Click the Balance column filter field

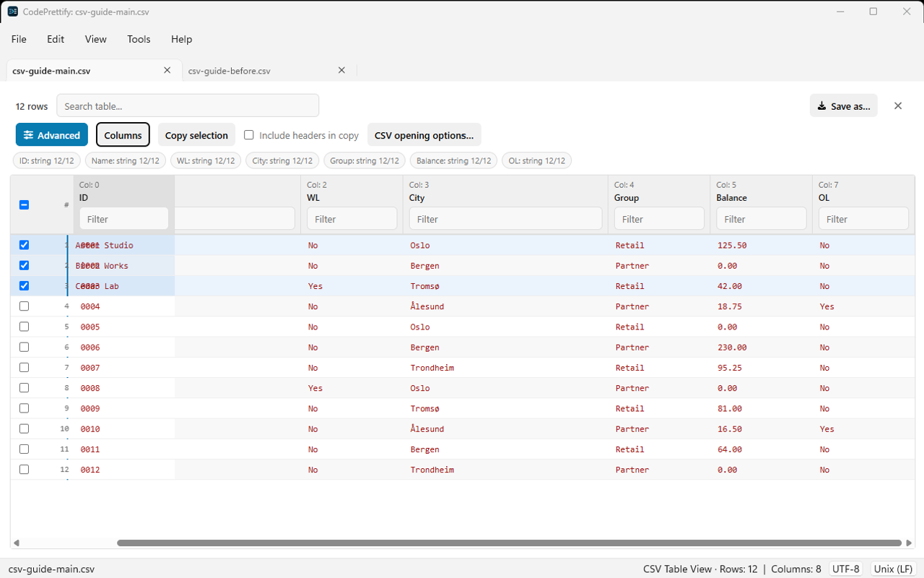762,219
